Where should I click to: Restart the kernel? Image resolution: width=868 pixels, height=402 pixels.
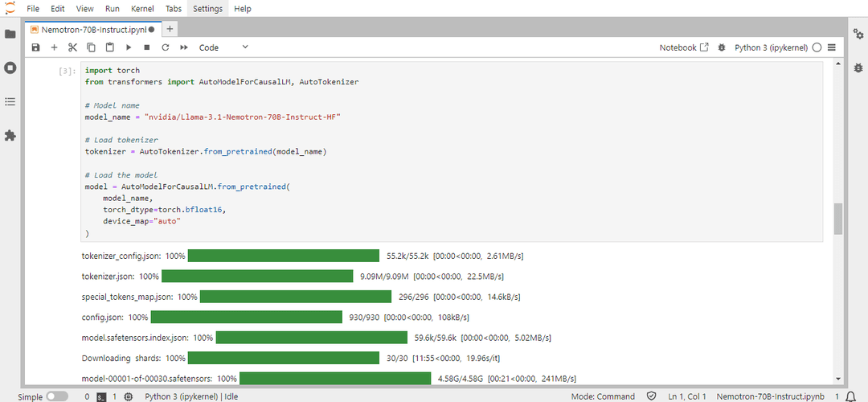165,47
